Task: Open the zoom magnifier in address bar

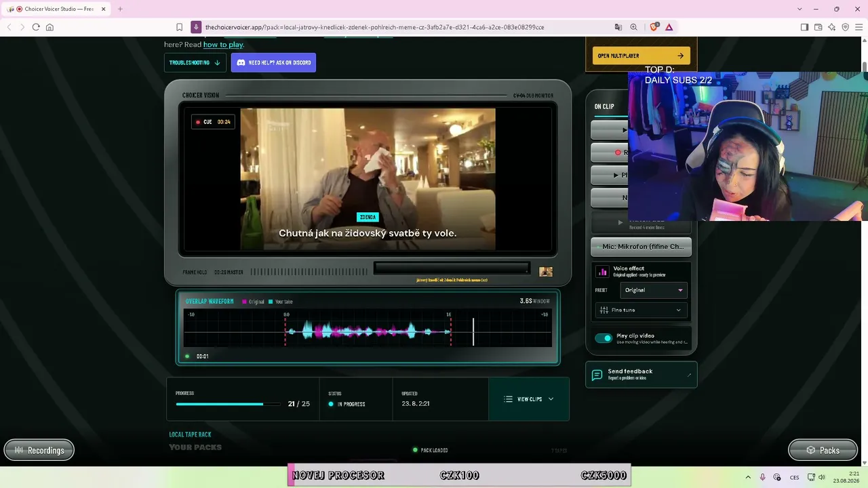Action: [633, 27]
